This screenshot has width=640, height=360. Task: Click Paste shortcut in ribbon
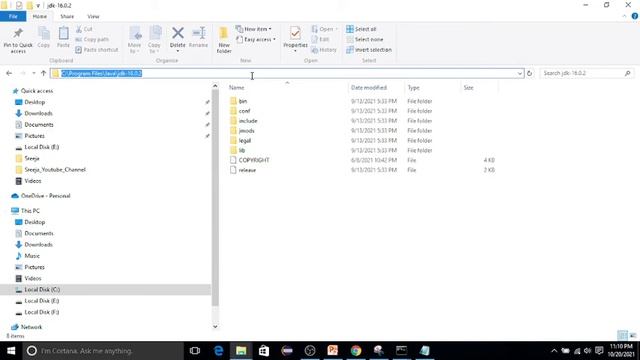97,49
